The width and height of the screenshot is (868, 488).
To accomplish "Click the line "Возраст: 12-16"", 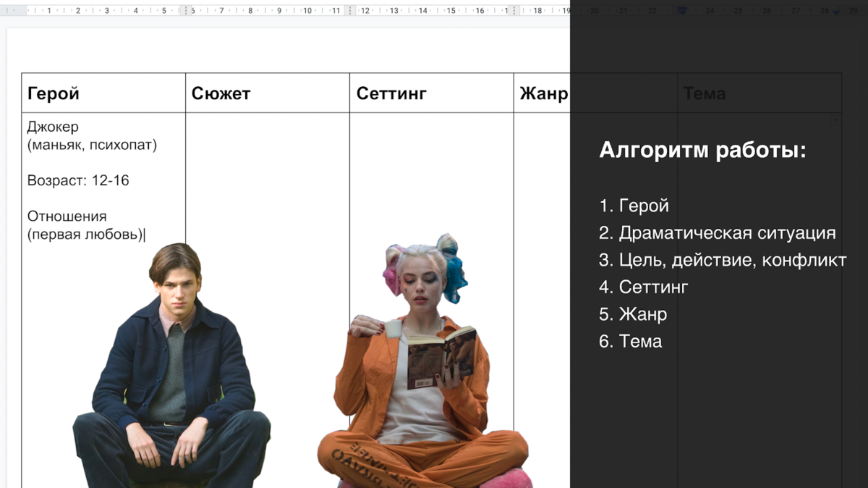I will click(78, 180).
